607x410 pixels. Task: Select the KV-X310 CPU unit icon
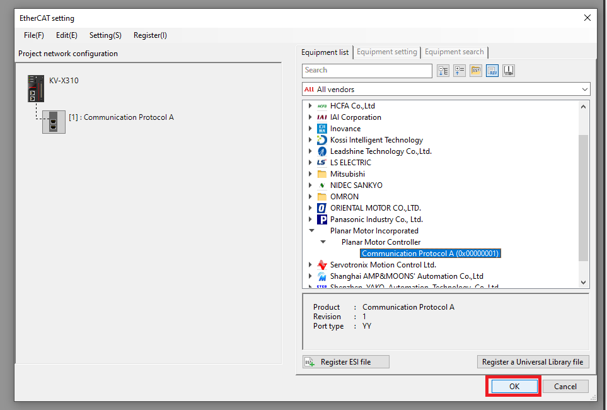(36, 88)
